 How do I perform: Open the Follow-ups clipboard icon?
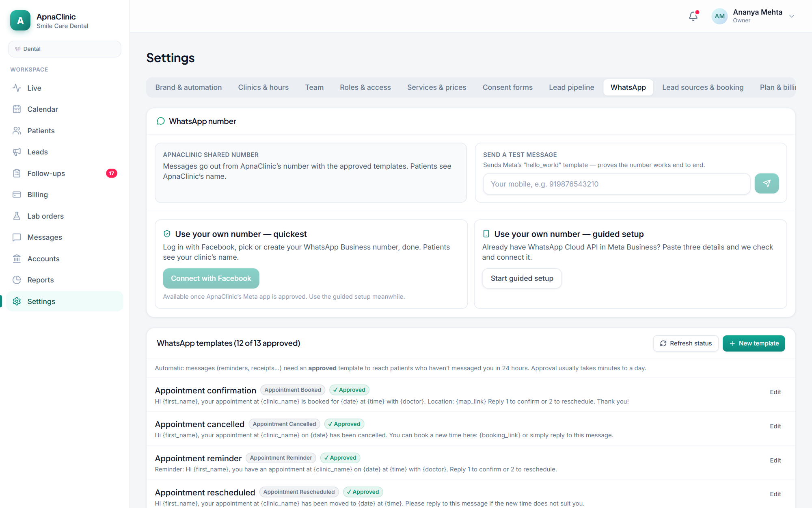pos(17,173)
